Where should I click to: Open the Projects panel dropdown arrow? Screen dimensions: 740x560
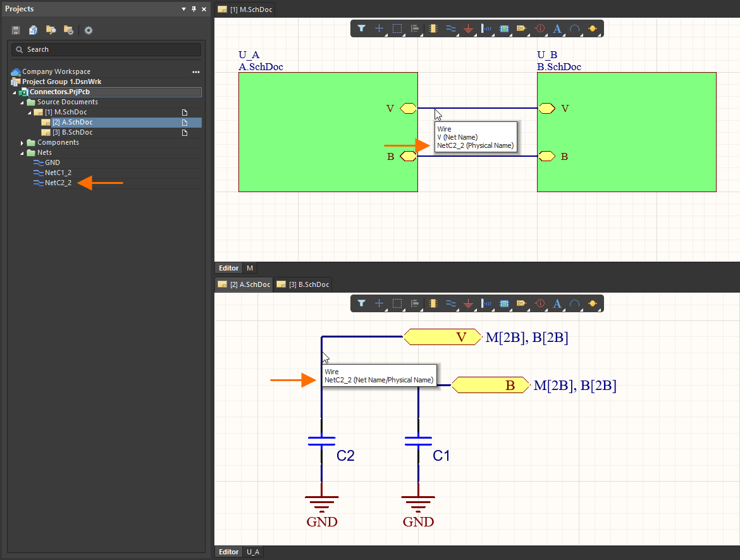click(x=183, y=9)
